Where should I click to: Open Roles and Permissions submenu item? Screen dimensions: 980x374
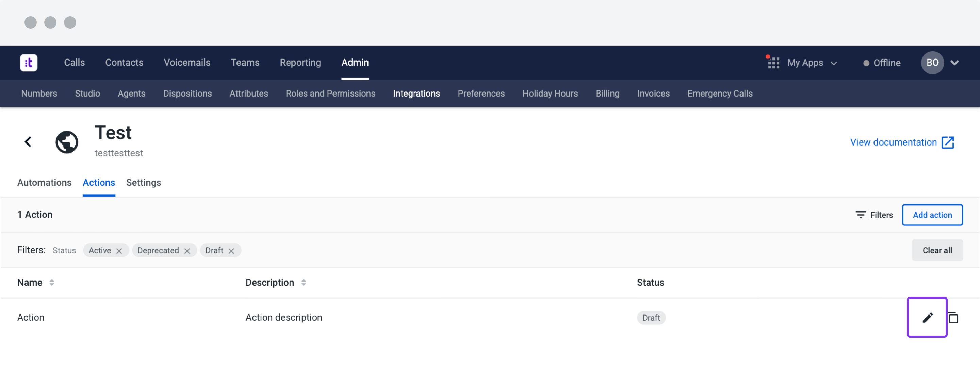330,93
